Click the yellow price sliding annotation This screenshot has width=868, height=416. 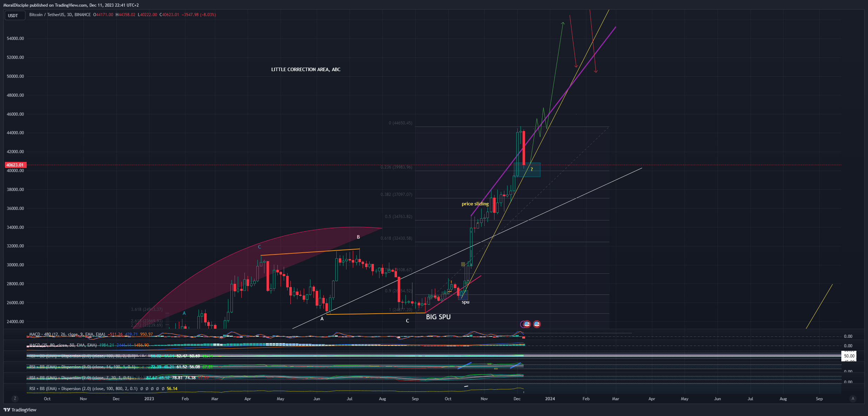(475, 204)
